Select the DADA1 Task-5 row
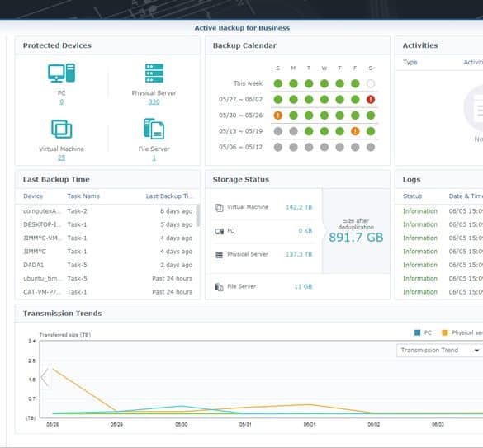This screenshot has width=483, height=448. pyautogui.click(x=106, y=265)
